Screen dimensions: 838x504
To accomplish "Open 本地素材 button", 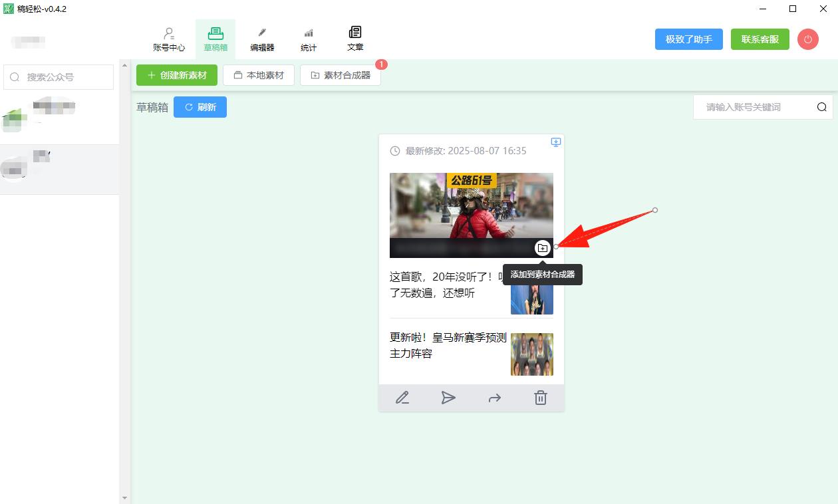I will (259, 75).
